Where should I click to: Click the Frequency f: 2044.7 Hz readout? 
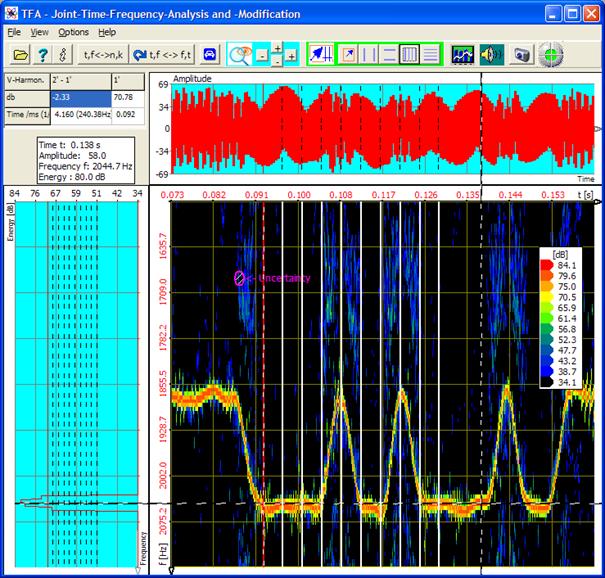pyautogui.click(x=85, y=166)
